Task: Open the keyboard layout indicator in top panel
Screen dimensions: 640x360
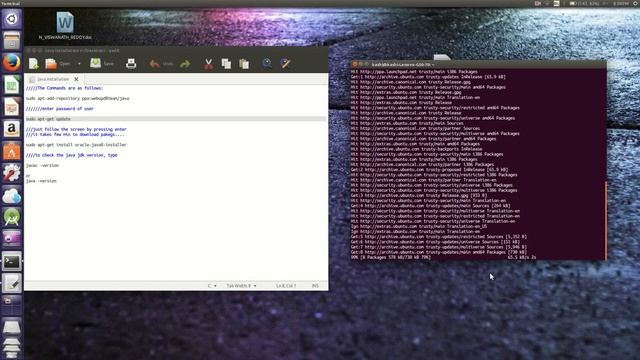Action: click(556, 3)
